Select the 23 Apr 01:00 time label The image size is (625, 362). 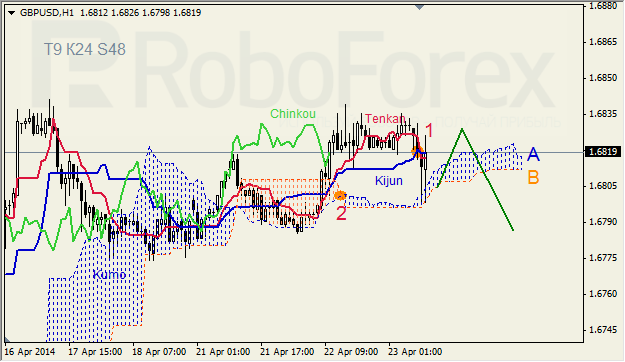pos(415,352)
